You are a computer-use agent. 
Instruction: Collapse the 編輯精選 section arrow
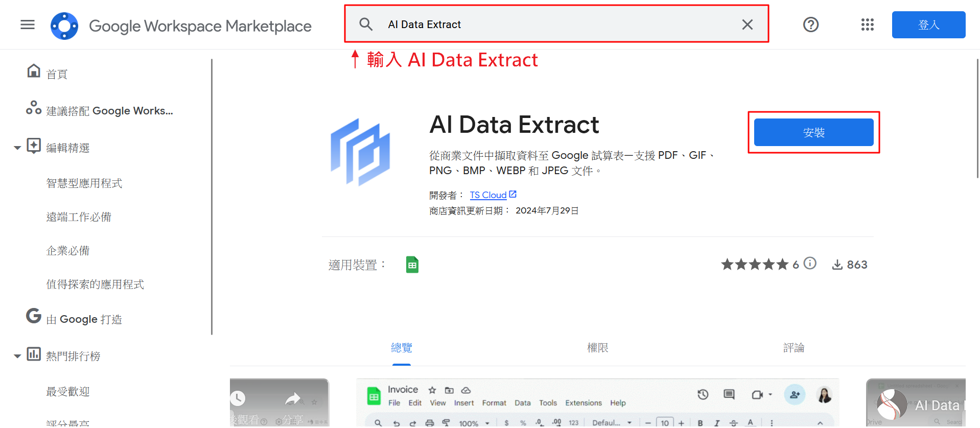tap(17, 148)
